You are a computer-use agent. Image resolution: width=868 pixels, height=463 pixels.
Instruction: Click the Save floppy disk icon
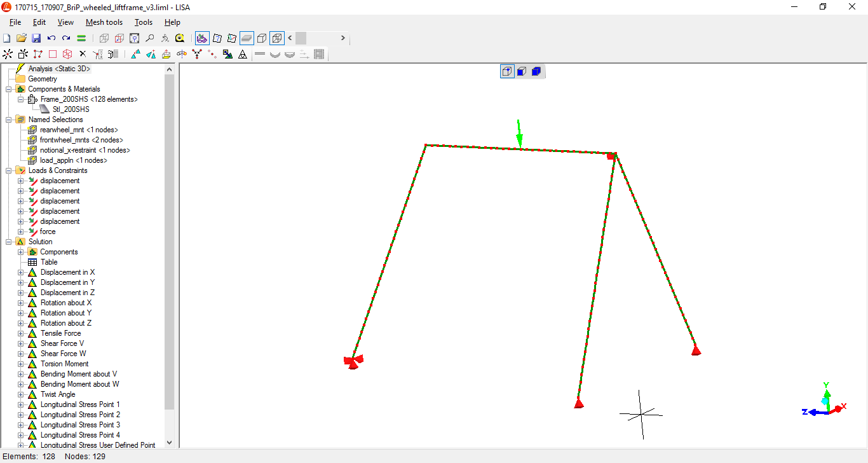36,38
